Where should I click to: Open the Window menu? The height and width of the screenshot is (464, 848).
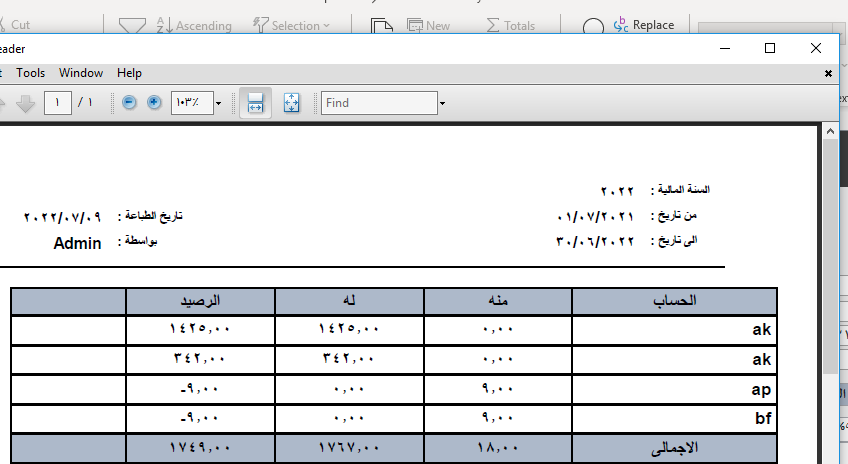(81, 73)
